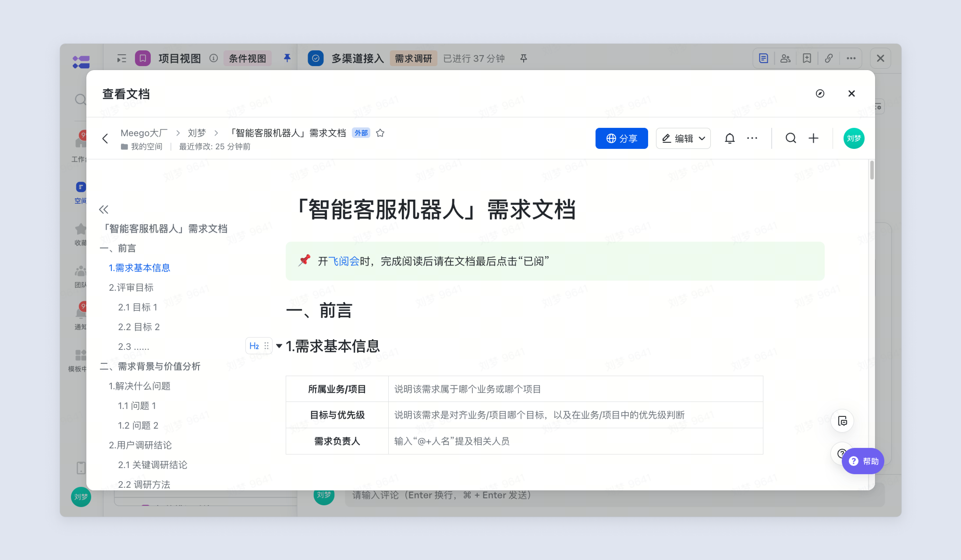Unpin the blue pin beside 条件视图

pos(287,58)
